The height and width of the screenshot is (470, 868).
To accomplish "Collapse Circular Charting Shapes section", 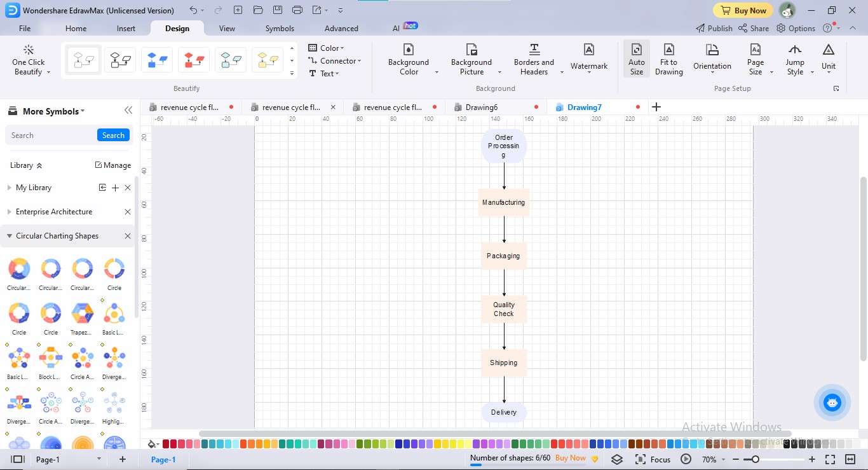I will (x=10, y=236).
